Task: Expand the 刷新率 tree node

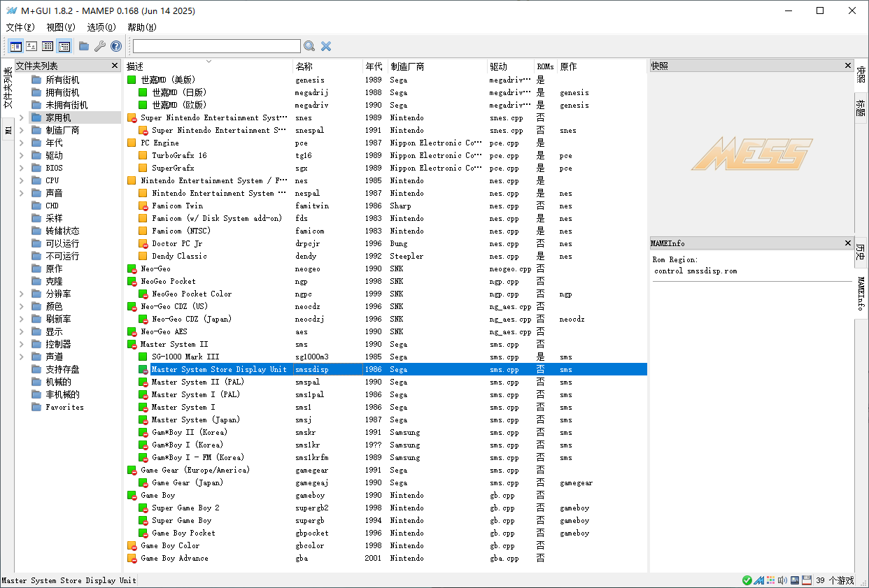Action: (22, 319)
